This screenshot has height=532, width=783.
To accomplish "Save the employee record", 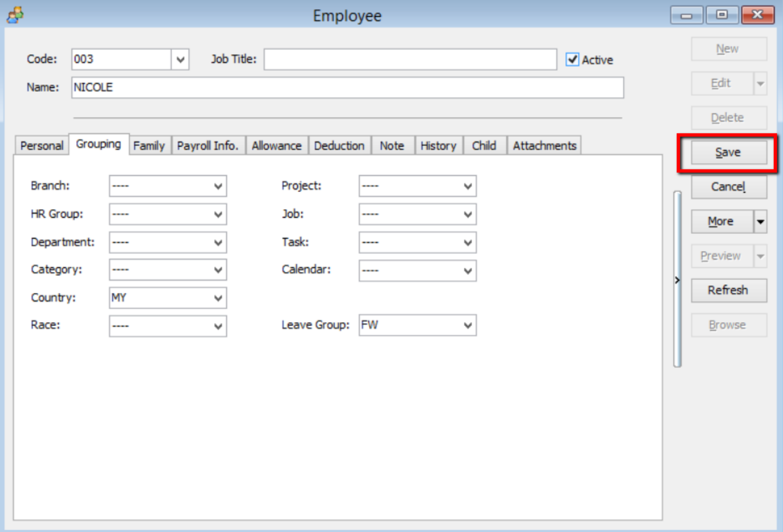I will point(728,152).
